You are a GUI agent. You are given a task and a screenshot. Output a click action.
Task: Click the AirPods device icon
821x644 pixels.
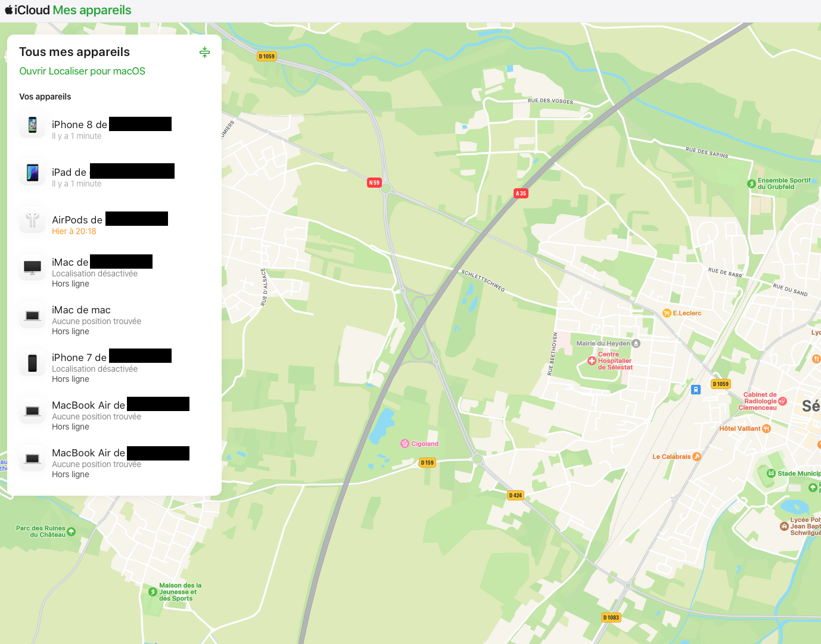coord(33,220)
